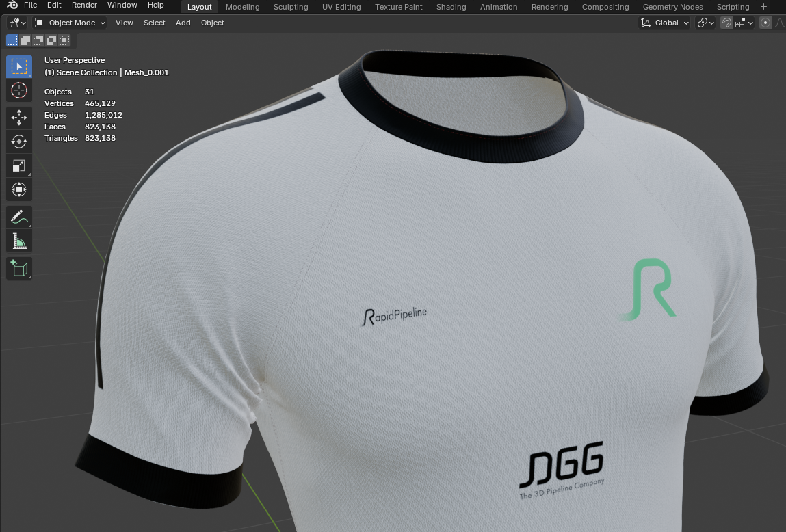This screenshot has height=532, width=786.
Task: Select the Measure ruler tool
Action: (x=18, y=241)
